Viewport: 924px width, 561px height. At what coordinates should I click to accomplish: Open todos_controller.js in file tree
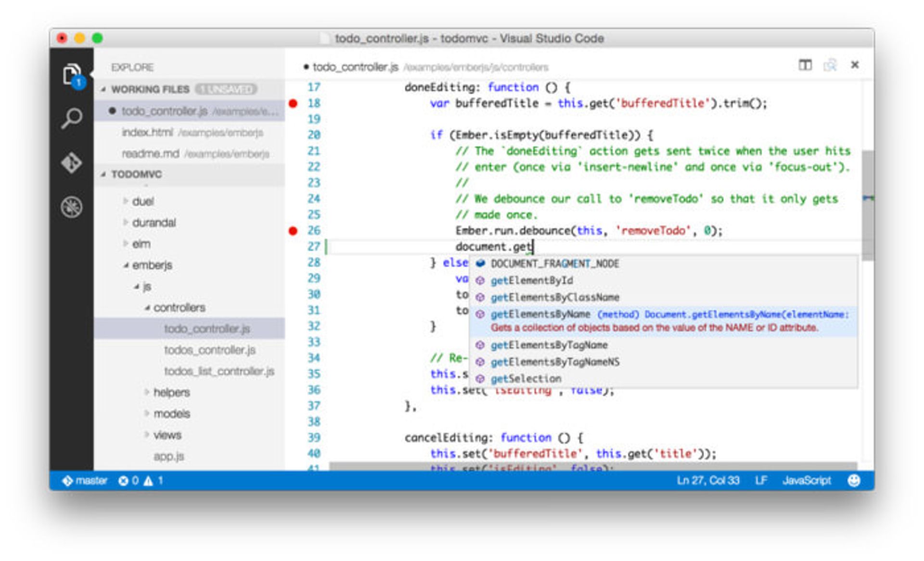209,350
